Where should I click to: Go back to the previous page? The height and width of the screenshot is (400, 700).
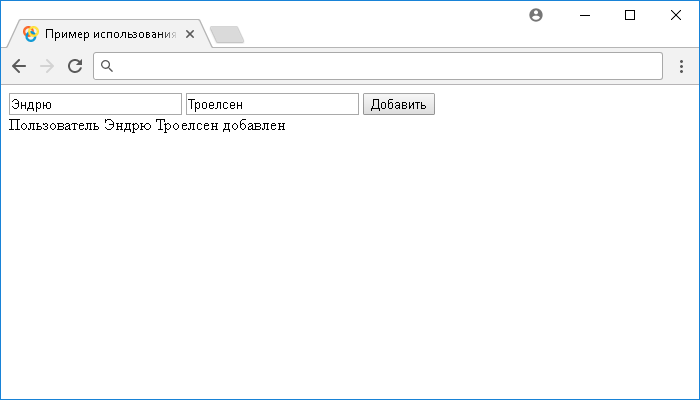tap(19, 66)
